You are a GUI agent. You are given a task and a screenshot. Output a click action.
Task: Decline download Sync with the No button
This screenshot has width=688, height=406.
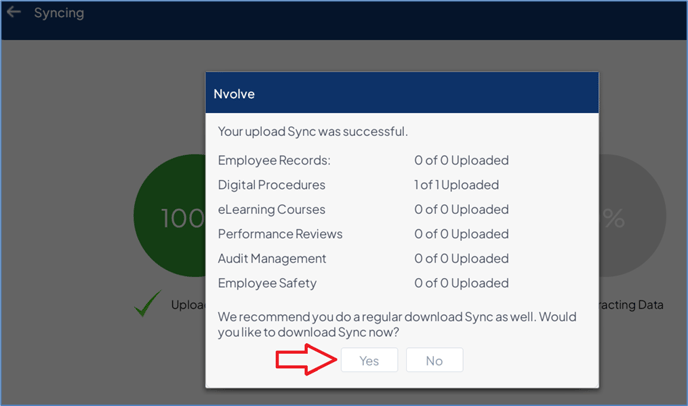click(x=434, y=360)
